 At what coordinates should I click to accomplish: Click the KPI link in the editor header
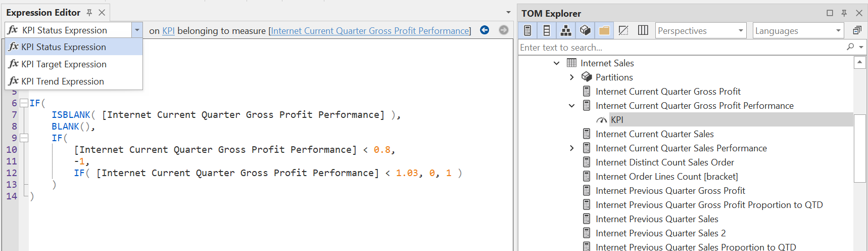pyautogui.click(x=168, y=31)
